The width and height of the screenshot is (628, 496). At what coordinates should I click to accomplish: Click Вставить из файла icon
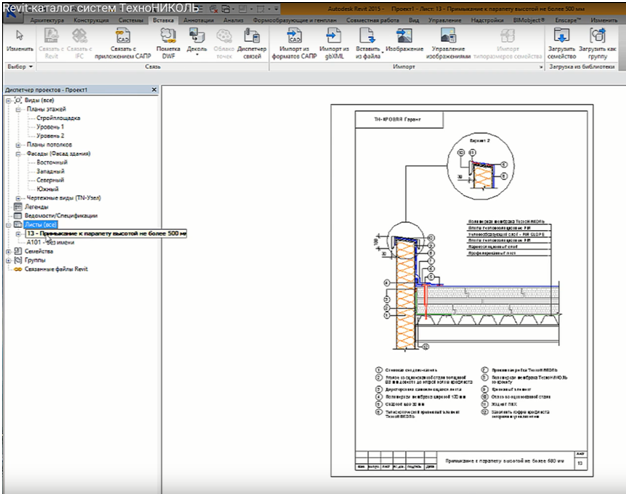click(367, 36)
